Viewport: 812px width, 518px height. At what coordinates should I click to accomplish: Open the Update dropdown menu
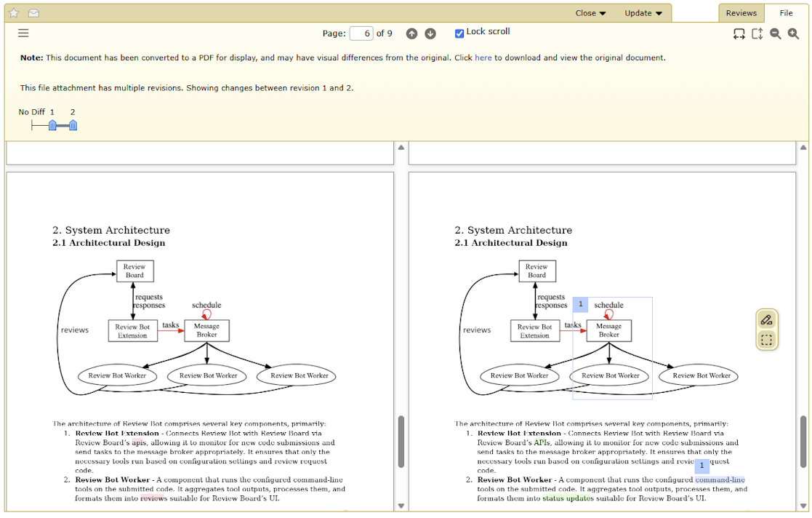[x=643, y=13]
